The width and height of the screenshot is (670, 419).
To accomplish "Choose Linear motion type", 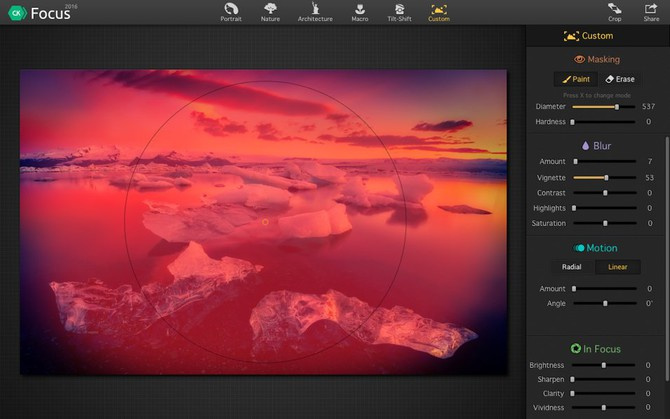I will (617, 267).
